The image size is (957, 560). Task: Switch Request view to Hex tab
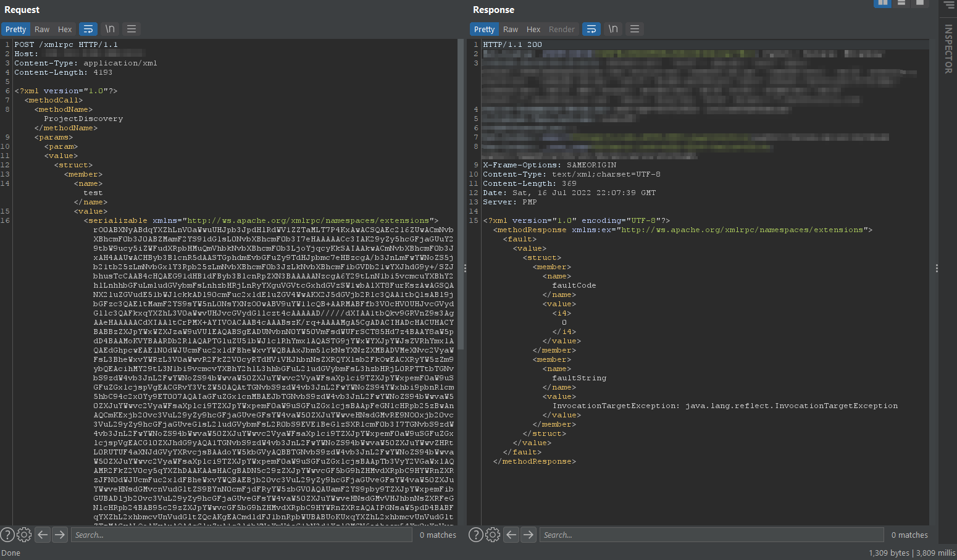click(x=65, y=29)
